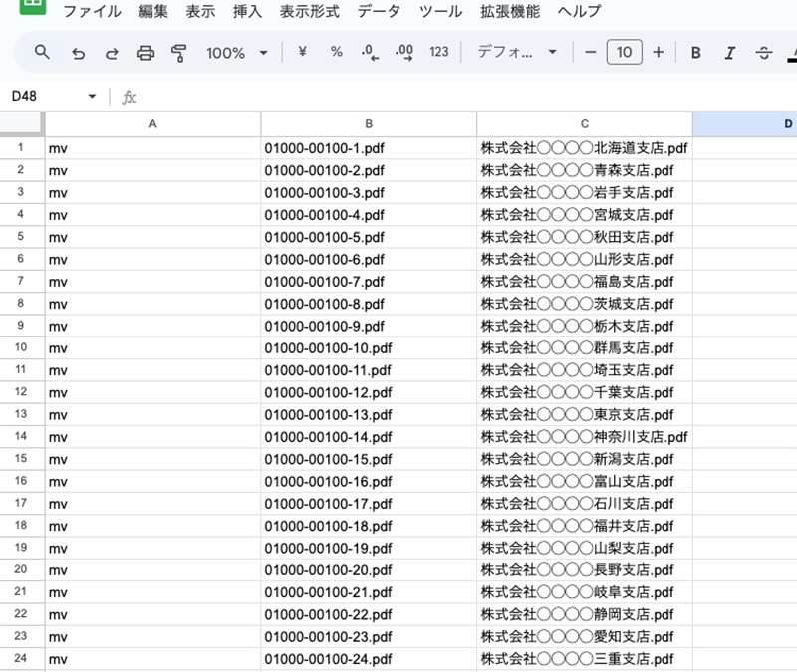Decrease decimal places
Screen dimensions: 797x672
coord(370,52)
